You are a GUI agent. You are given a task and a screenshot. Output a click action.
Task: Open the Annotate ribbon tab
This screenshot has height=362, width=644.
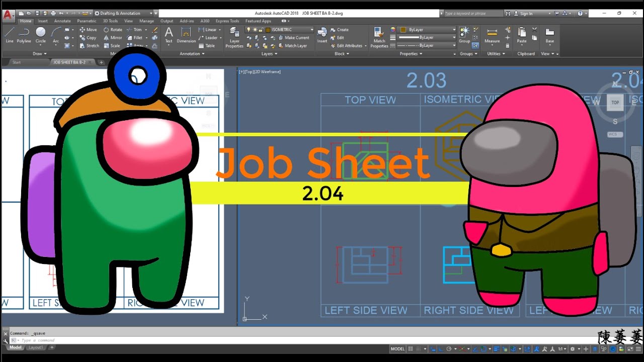[x=62, y=21]
